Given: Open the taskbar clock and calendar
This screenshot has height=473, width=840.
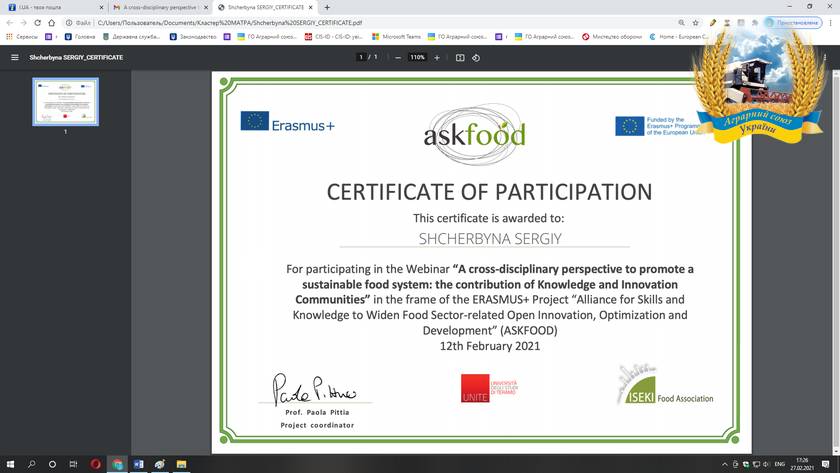Looking at the screenshot, I should (802, 464).
